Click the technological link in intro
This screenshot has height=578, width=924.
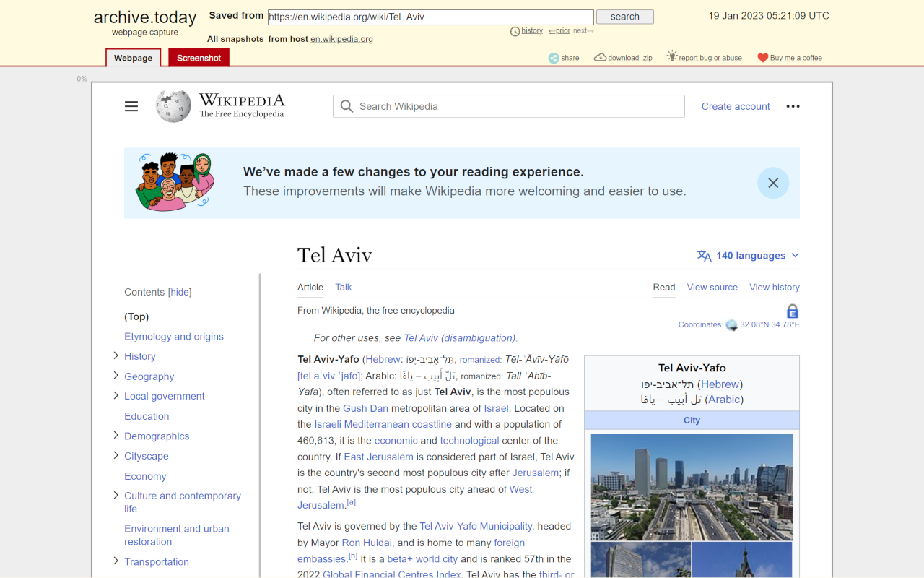[469, 441]
